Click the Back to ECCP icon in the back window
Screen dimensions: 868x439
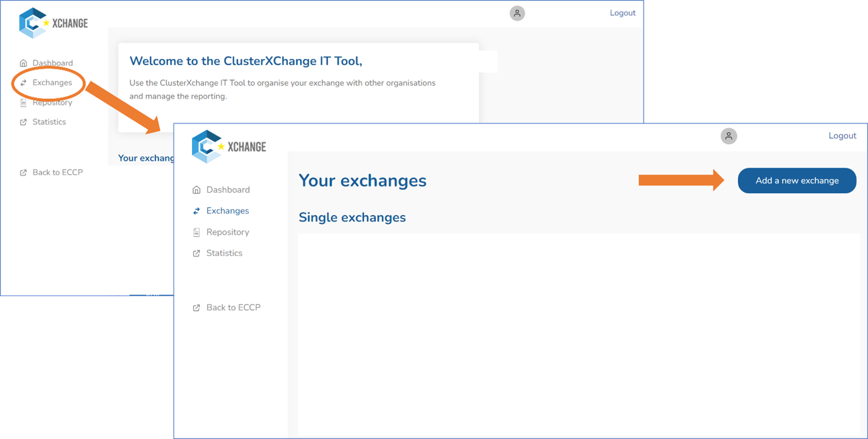click(x=23, y=172)
